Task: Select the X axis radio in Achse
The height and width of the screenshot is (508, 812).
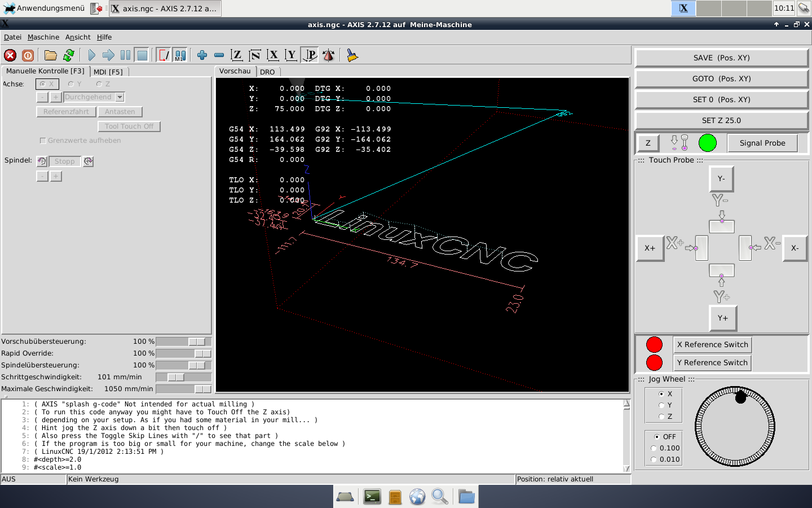Action: pyautogui.click(x=47, y=84)
